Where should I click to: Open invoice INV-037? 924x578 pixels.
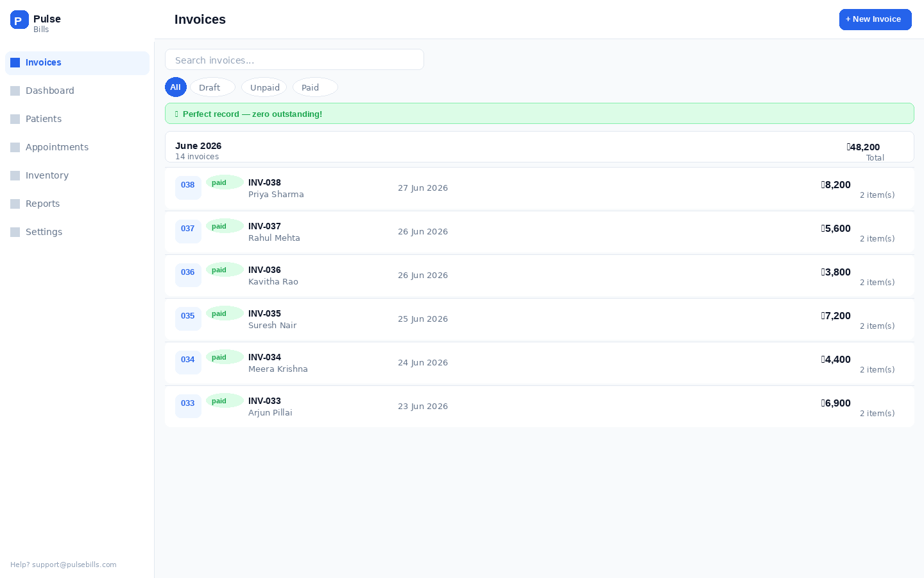pos(540,232)
